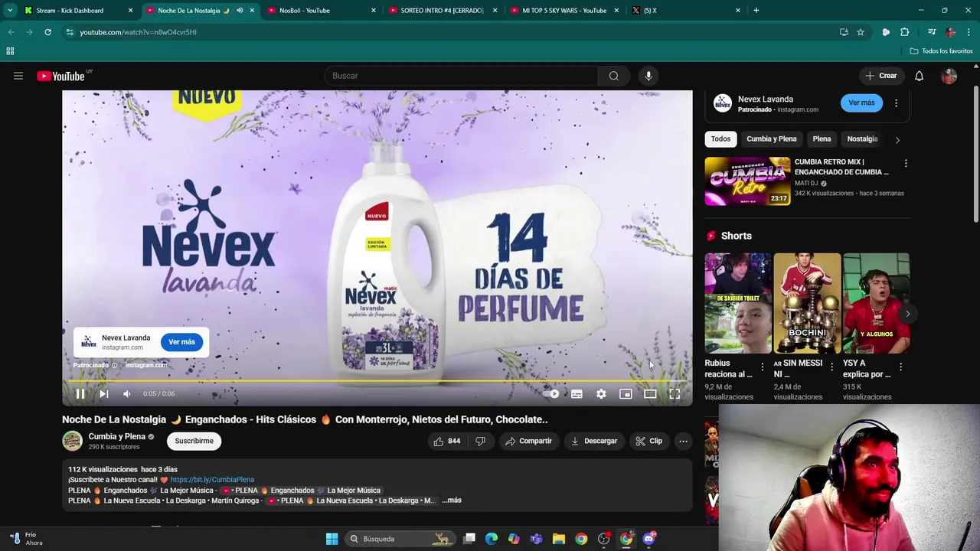Toggle subtitles in the player
The image size is (980, 551).
click(x=577, y=393)
